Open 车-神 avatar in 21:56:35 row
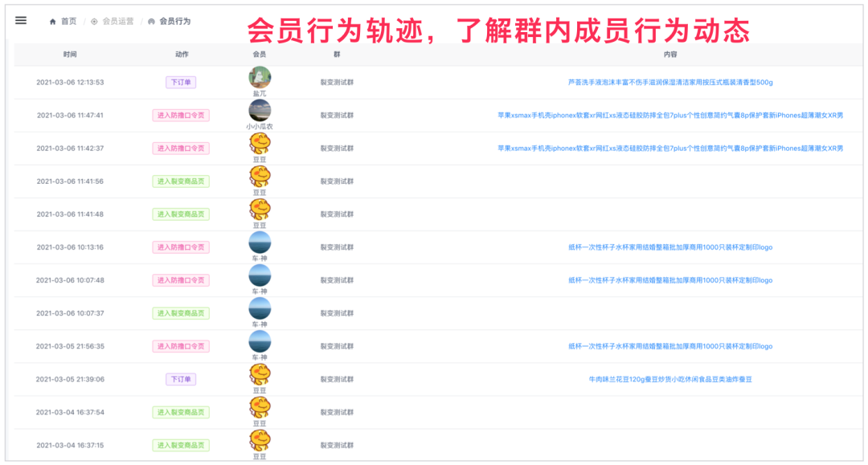The image size is (868, 465). coord(260,341)
